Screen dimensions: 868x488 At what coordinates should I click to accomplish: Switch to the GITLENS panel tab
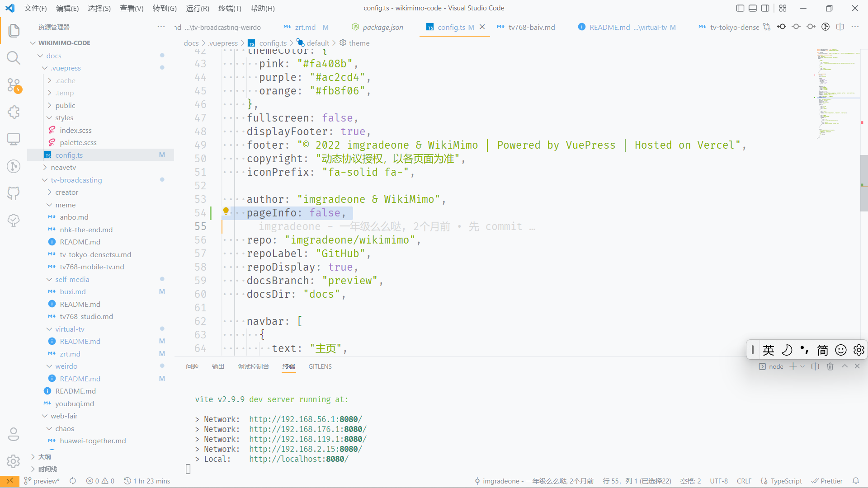320,366
